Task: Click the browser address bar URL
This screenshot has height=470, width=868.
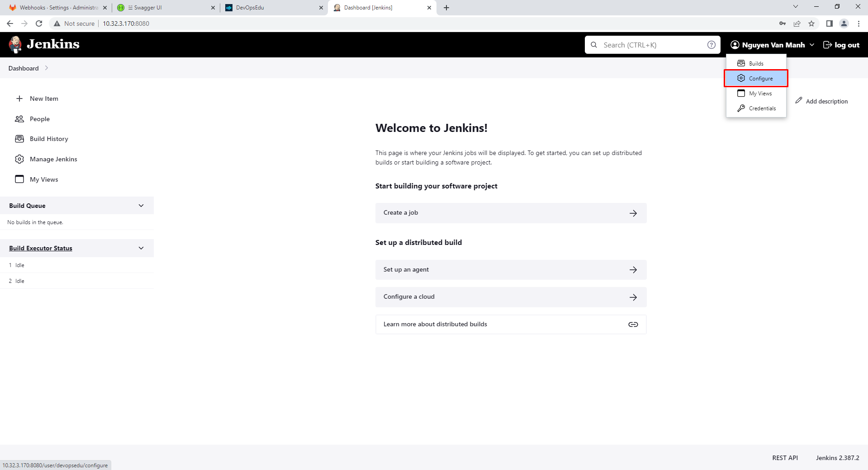Action: click(126, 23)
